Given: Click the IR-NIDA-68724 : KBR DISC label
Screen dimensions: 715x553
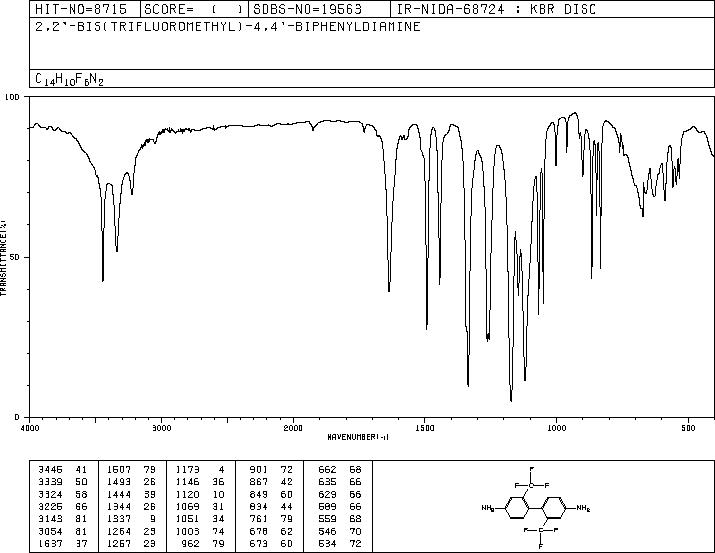Looking at the screenshot, I should coord(496,9).
